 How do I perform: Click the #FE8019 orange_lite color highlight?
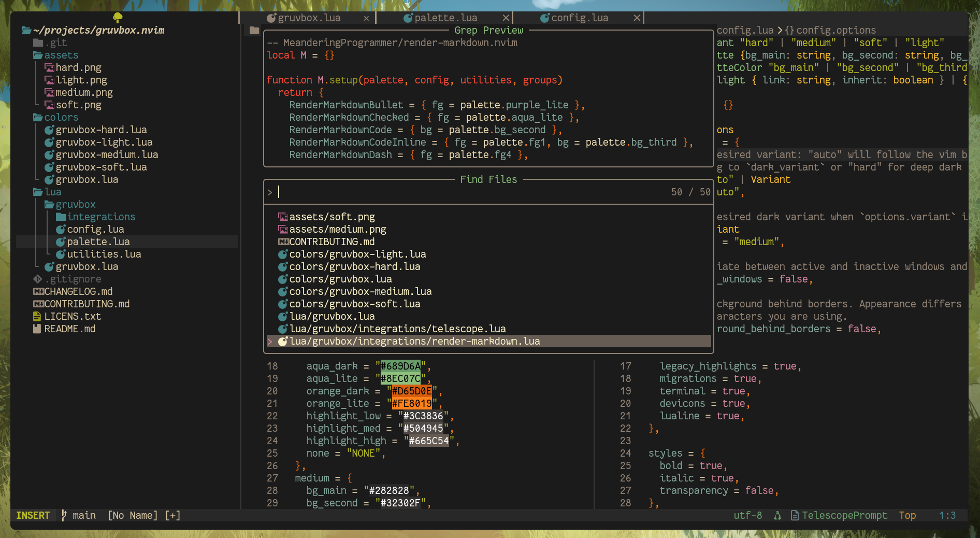pyautogui.click(x=412, y=404)
